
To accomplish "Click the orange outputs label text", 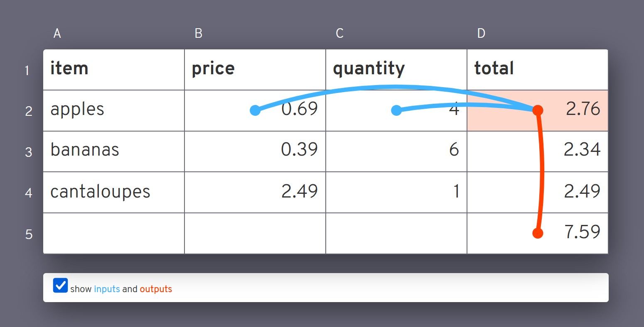I will click(156, 289).
